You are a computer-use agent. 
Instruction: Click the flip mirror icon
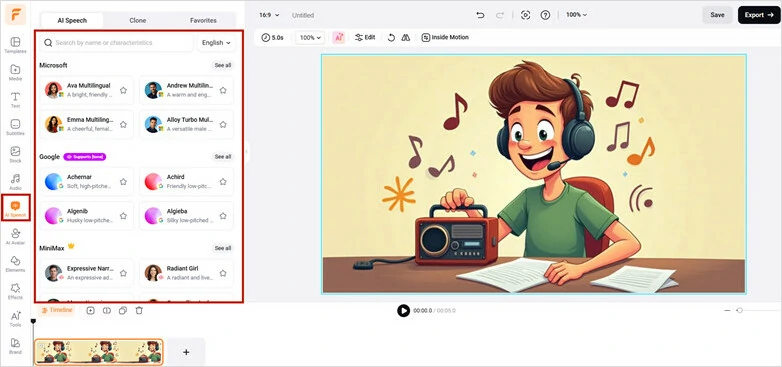[405, 37]
